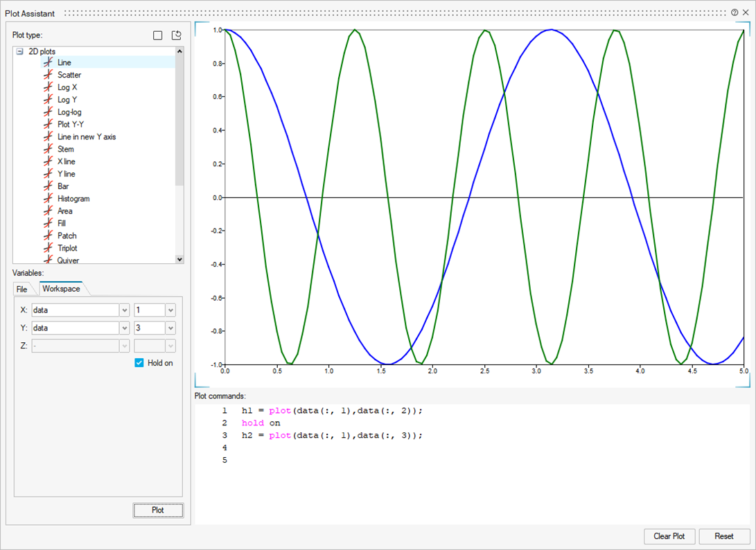Open the Y column index dropdown
Image resolution: width=756 pixels, height=550 pixels.
click(170, 328)
